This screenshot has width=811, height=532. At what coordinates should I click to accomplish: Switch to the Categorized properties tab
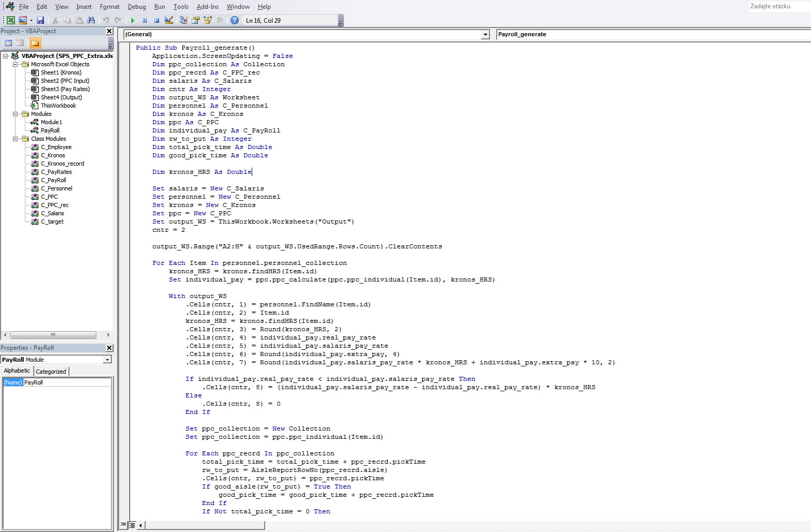(51, 371)
